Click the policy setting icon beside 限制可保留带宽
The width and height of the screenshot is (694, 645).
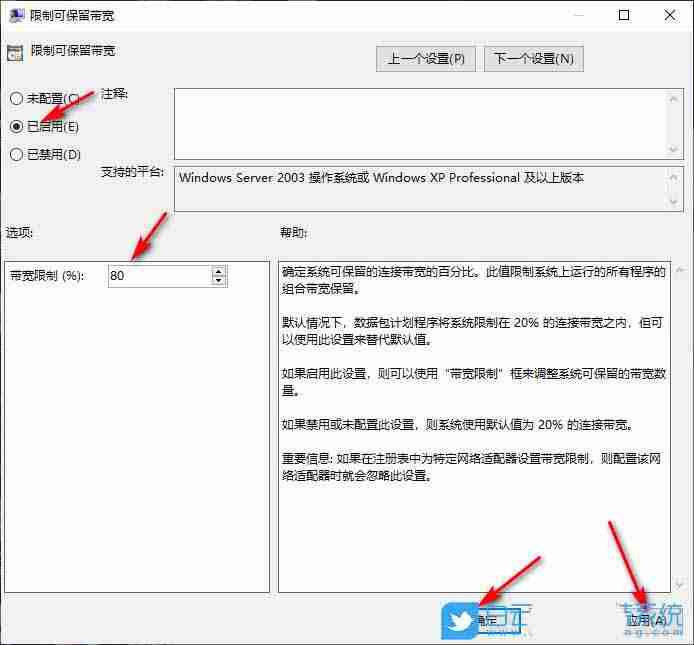(x=15, y=53)
